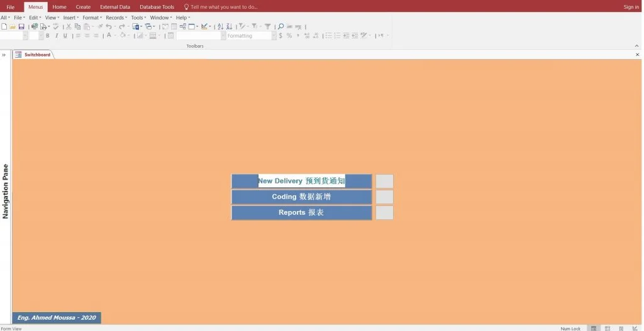Switch to the Database Tools ribbon tab
Viewport: 644px width, 331px height.
[157, 7]
